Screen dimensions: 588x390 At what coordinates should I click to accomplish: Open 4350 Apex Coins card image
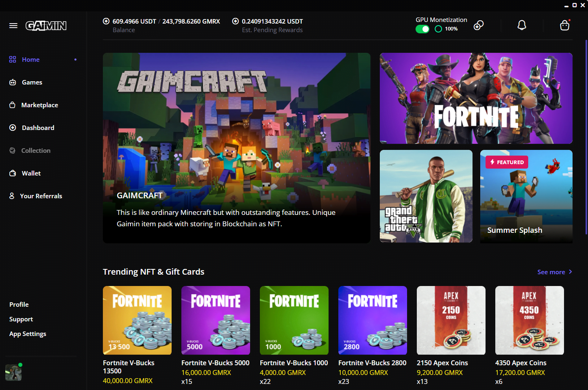pyautogui.click(x=529, y=320)
